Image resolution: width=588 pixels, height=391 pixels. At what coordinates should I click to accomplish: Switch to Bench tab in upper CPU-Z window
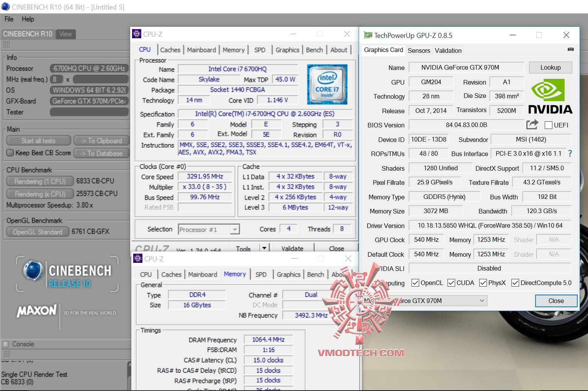click(x=314, y=50)
